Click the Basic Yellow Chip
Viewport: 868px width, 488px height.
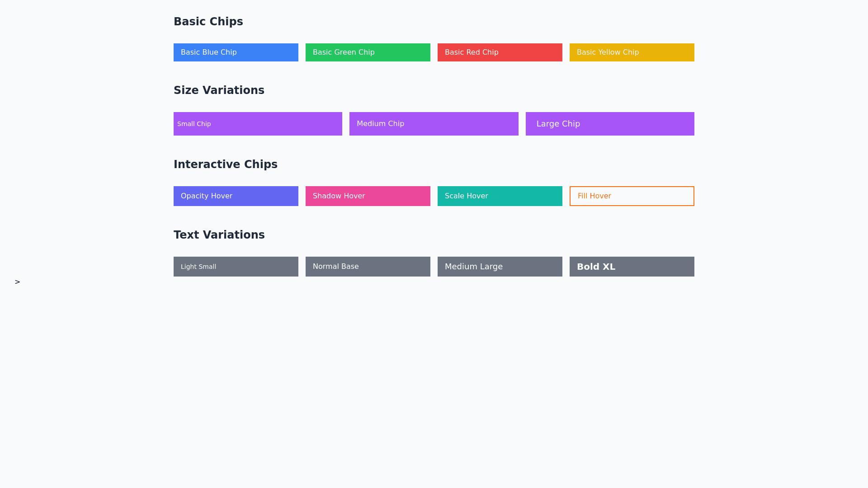[x=632, y=52]
